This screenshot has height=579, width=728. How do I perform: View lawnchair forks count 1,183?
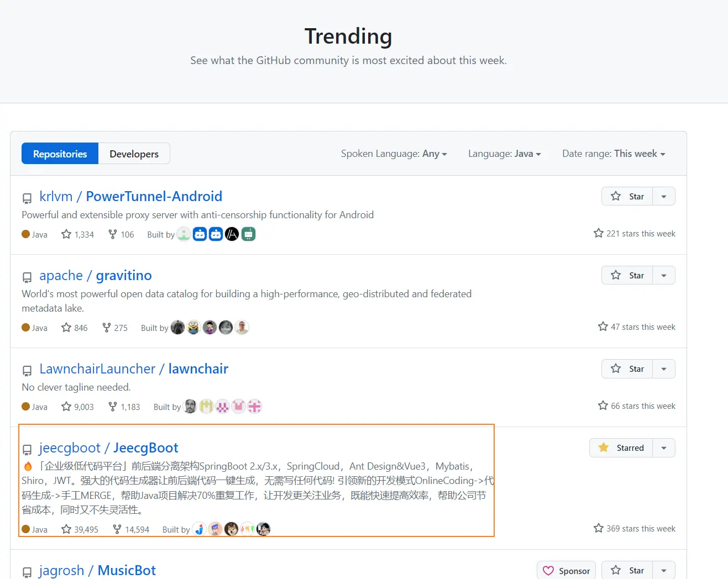point(124,407)
